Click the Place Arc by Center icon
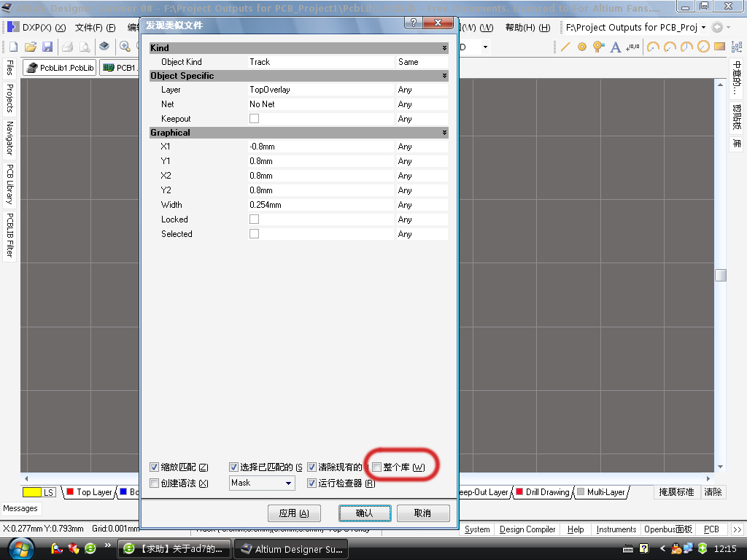 pyautogui.click(x=653, y=47)
